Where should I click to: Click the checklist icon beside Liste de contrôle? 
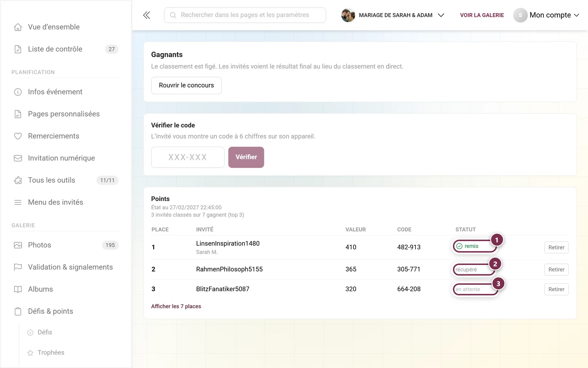[18, 49]
